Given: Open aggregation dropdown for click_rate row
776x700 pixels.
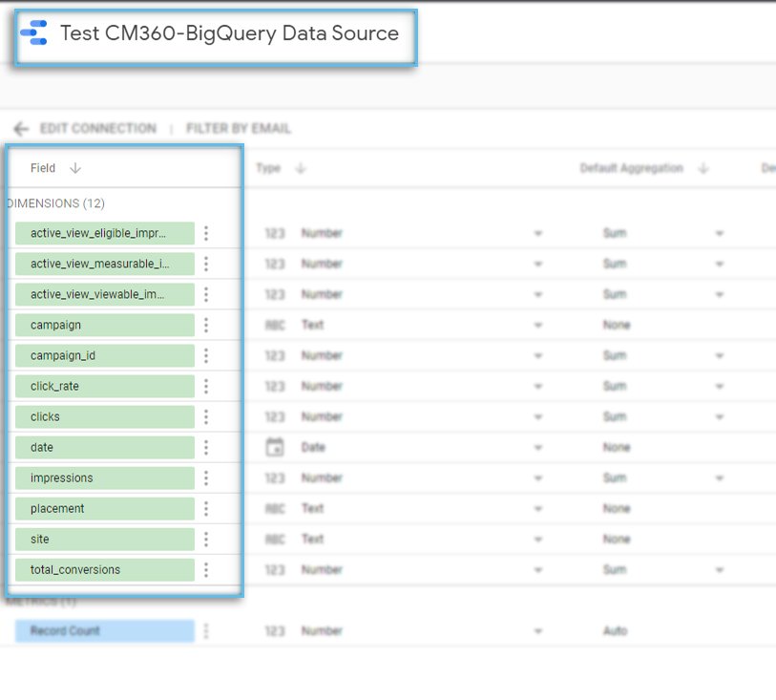Looking at the screenshot, I should [720, 386].
